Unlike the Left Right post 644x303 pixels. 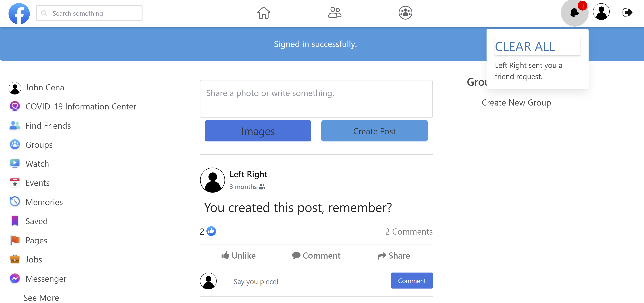click(x=238, y=256)
